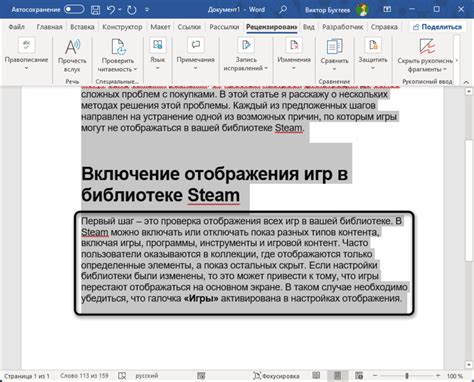This screenshot has height=382, width=474.
Task: Open the Quick Access Toolbar customization menu
Action: [x=147, y=10]
